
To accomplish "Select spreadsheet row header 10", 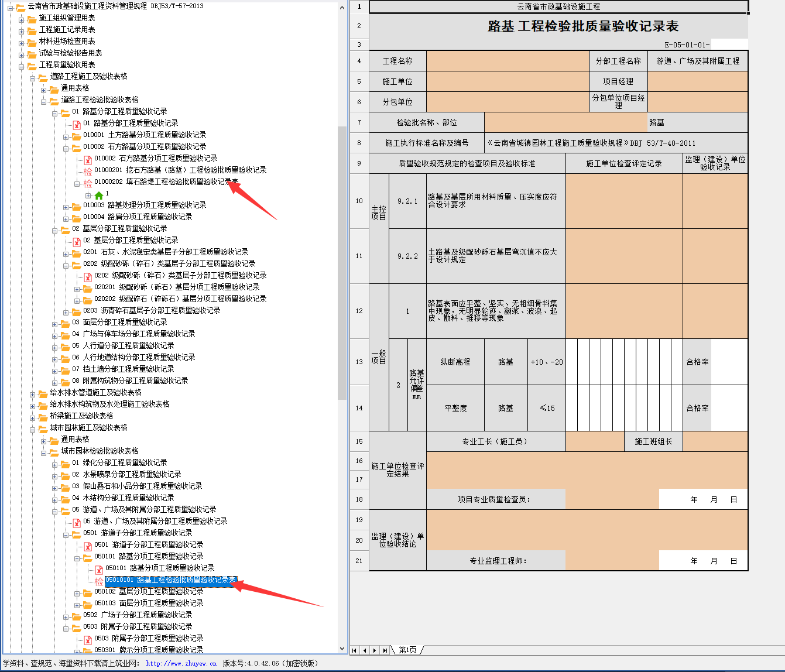I will pos(359,201).
